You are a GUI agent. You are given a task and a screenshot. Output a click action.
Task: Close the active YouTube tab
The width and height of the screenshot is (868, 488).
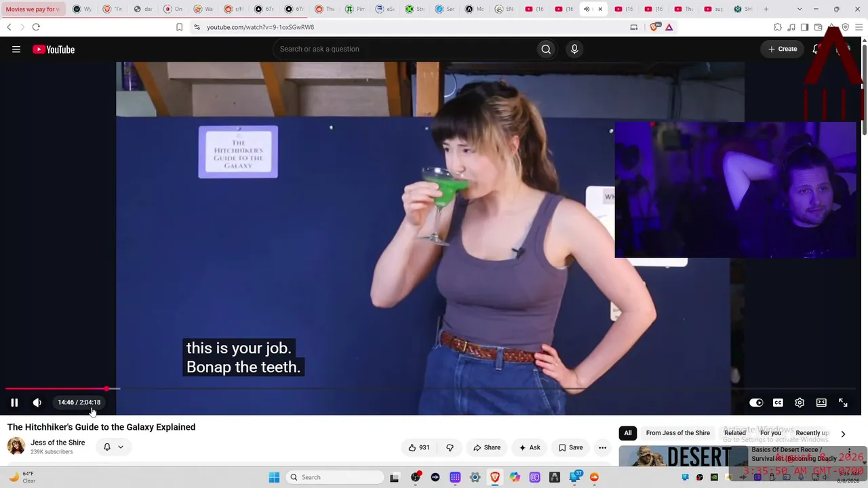click(600, 9)
